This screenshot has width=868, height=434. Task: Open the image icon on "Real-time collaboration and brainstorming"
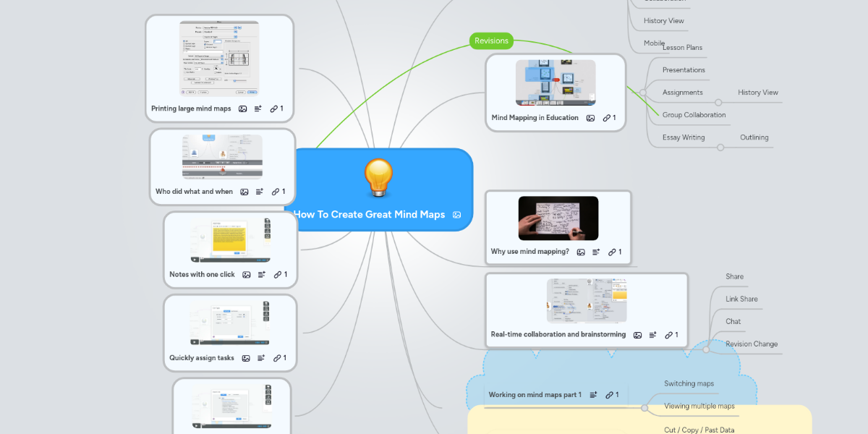pyautogui.click(x=637, y=335)
